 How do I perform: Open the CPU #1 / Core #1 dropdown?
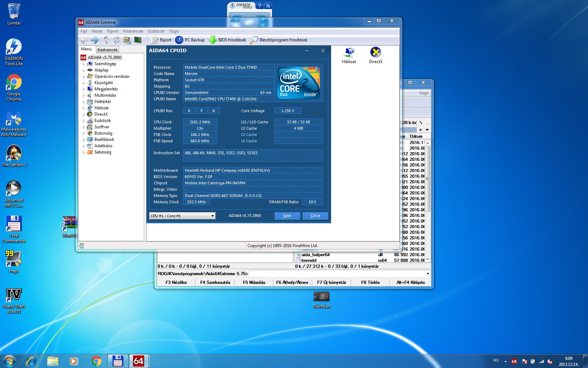182,216
